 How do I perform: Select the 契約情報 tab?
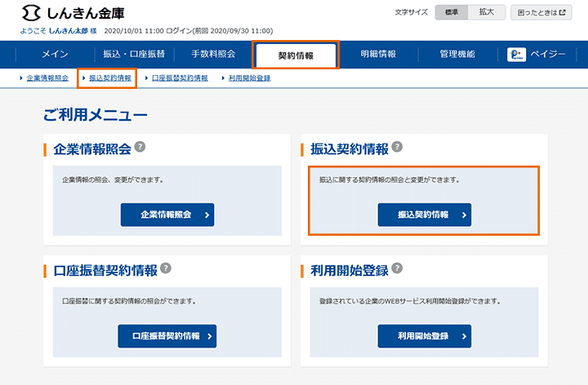pos(295,55)
